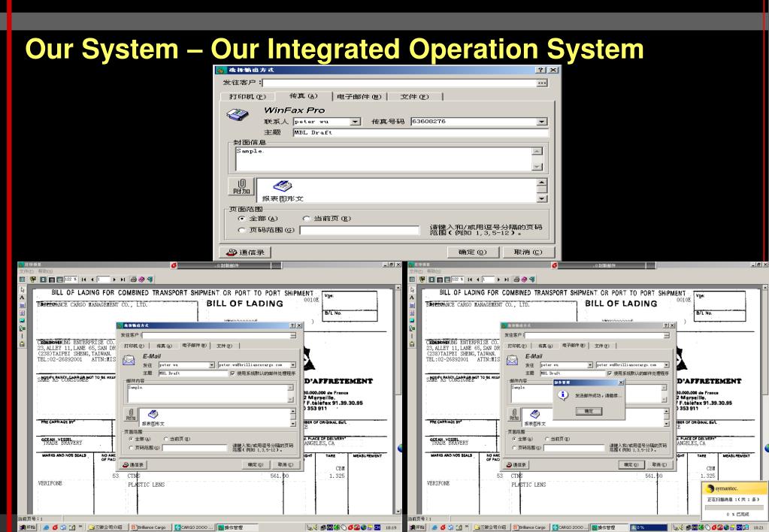Open 传真 (A) tab in left E-Mail dialog
The image size is (769, 532).
coord(164,346)
